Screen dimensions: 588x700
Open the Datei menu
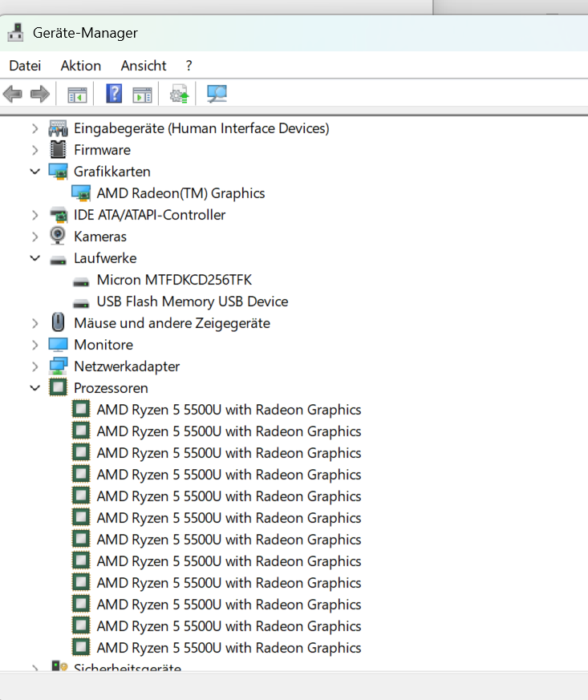pyautogui.click(x=25, y=66)
